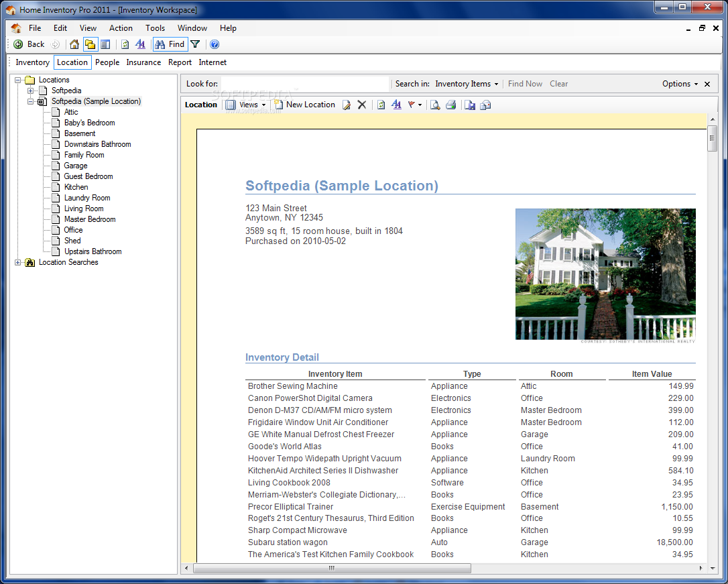Close the Find bar with X

click(707, 84)
